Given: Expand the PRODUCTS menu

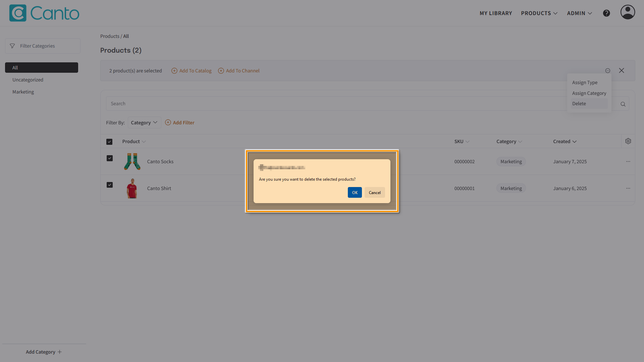Looking at the screenshot, I should point(539,13).
